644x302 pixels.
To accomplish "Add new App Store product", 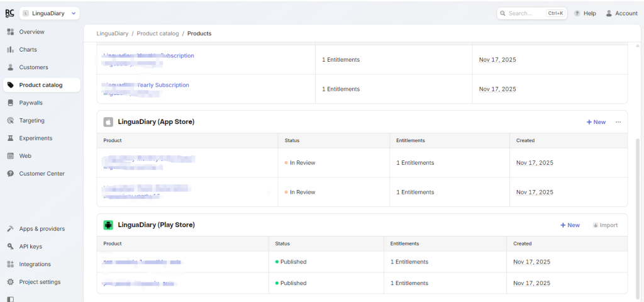I will tap(596, 122).
